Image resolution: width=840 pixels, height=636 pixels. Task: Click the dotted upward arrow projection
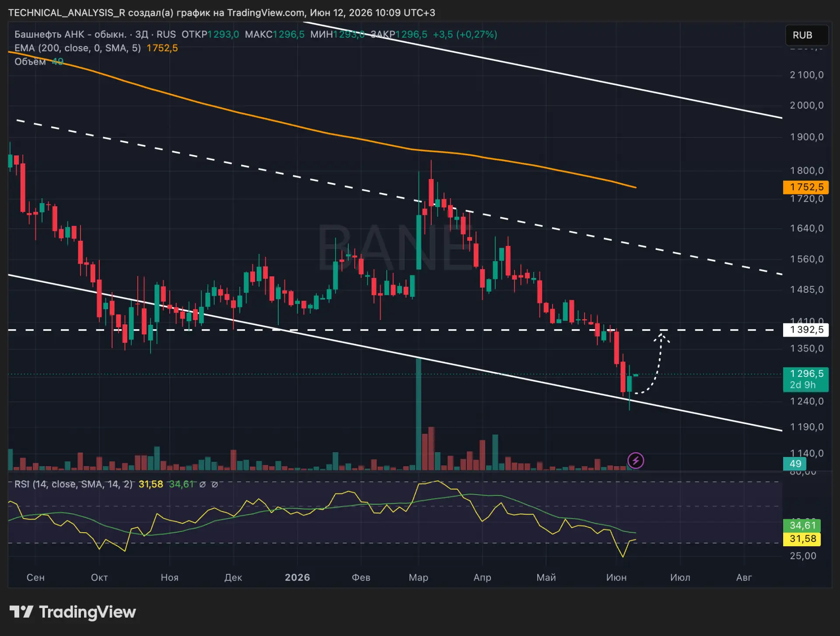click(654, 364)
